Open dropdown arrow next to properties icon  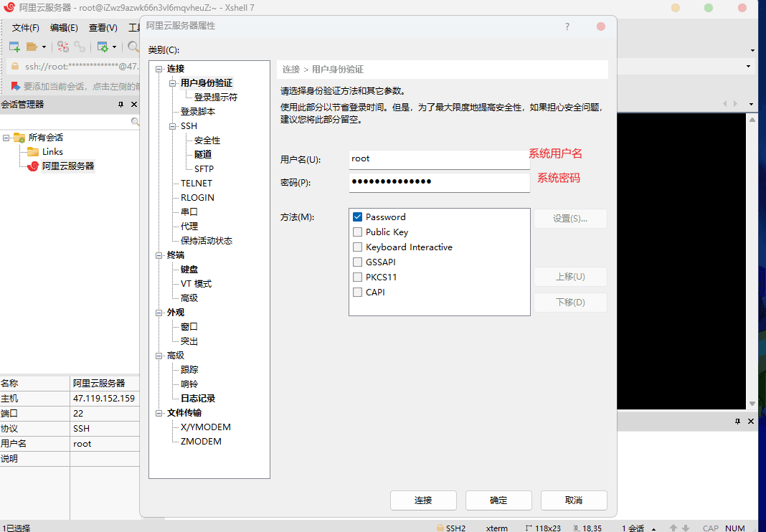point(114,47)
